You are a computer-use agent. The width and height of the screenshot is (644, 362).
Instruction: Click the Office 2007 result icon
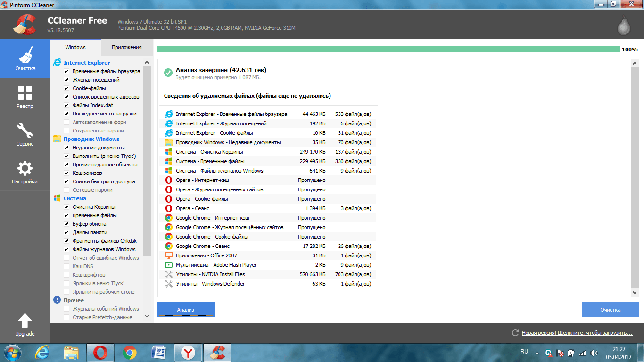(169, 255)
